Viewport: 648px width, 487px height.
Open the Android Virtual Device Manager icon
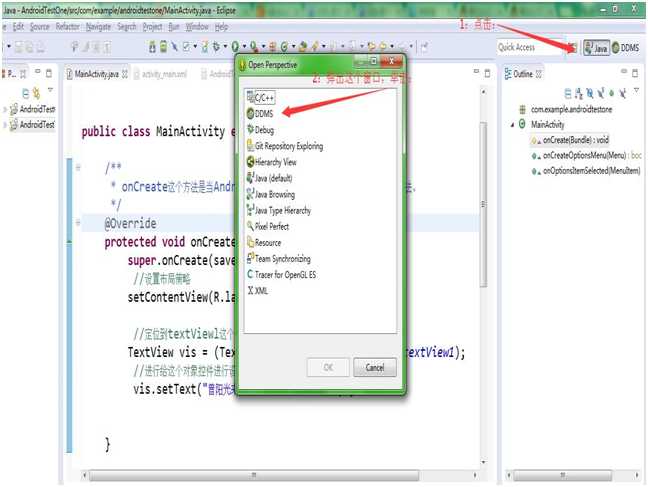click(164, 47)
